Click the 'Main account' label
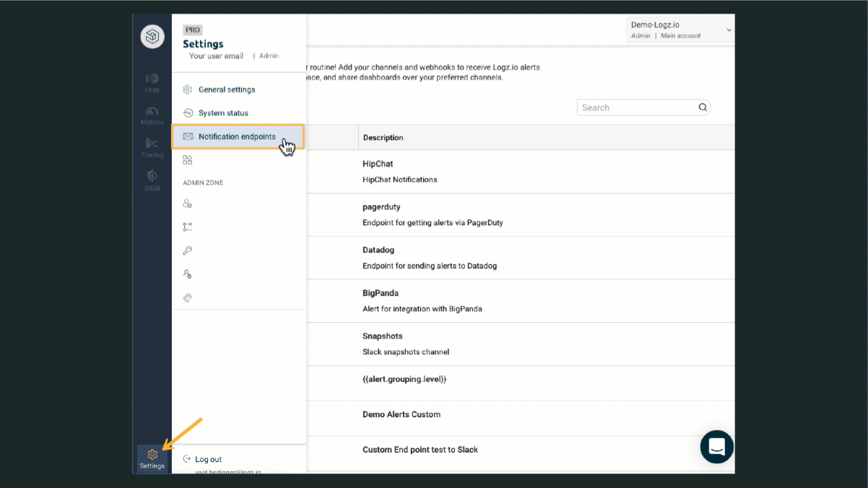 (681, 35)
